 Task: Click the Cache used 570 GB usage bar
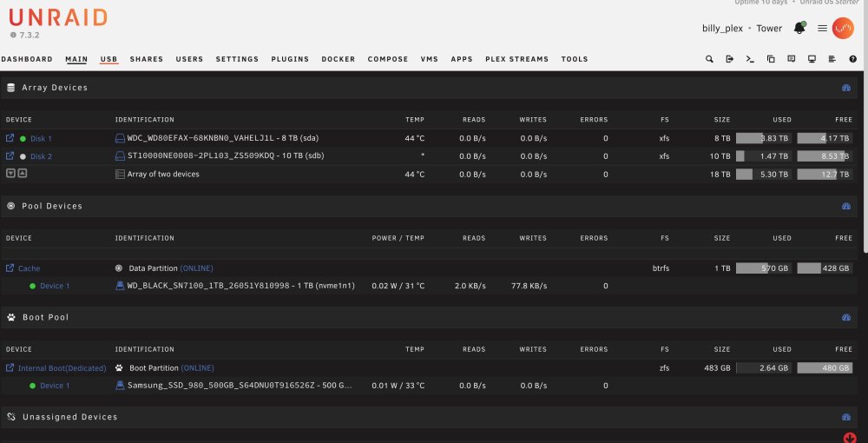coord(763,268)
